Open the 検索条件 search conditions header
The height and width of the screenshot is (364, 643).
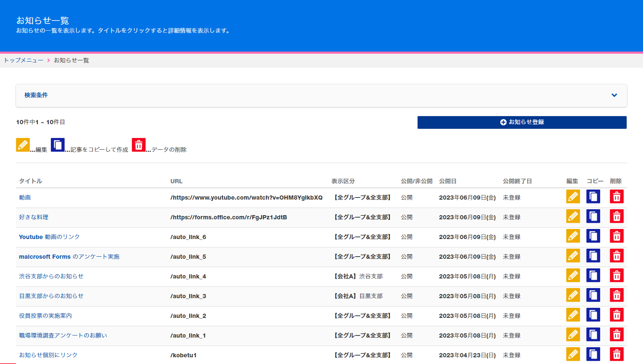pos(321,96)
